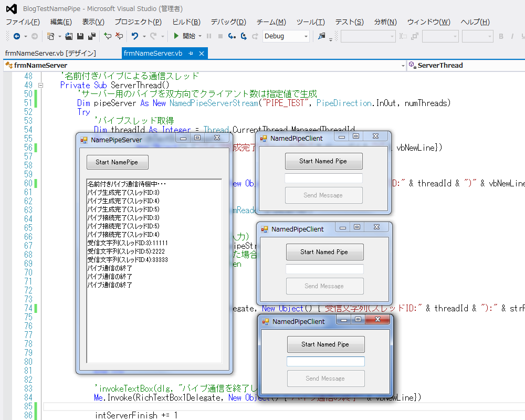Image resolution: width=525 pixels, height=420 pixels.
Task: Expand the frmNameServer class dropdown
Action: [x=403, y=66]
